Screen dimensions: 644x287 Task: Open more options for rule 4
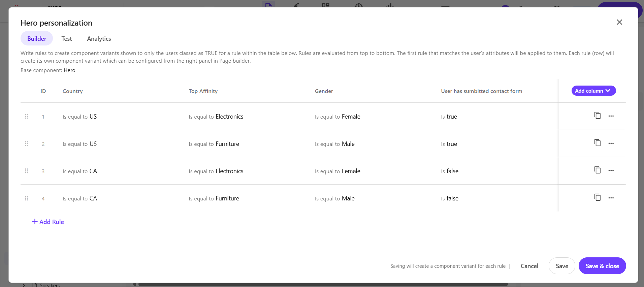pos(611,198)
